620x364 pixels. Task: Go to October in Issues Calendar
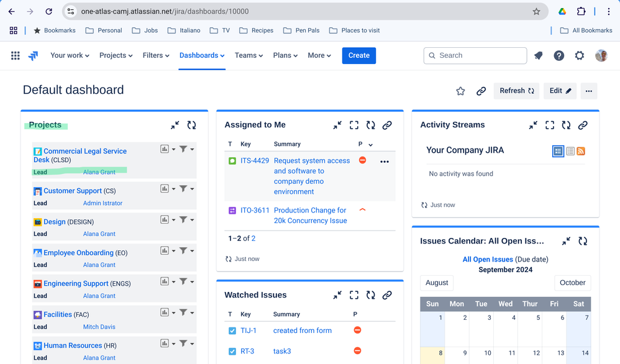573,283
